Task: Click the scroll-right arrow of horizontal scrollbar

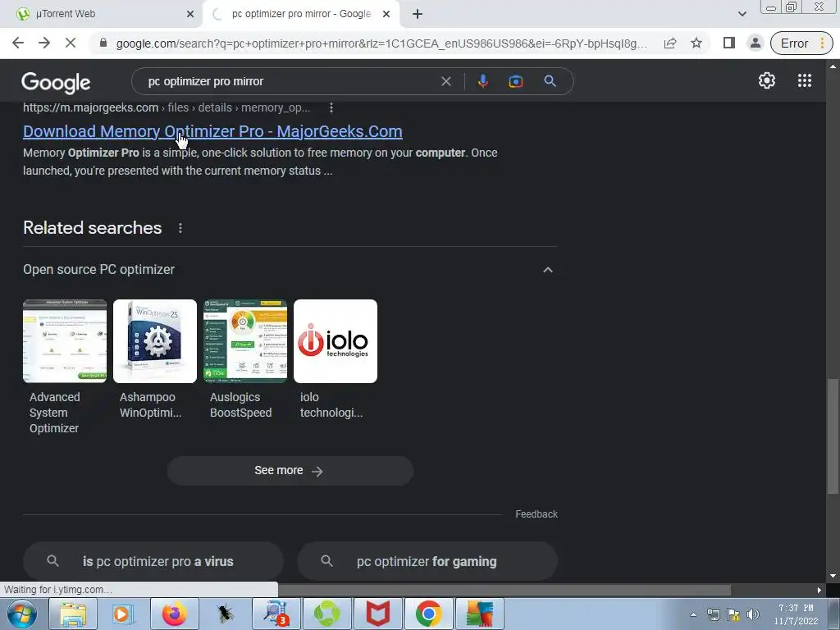Action: [x=819, y=590]
